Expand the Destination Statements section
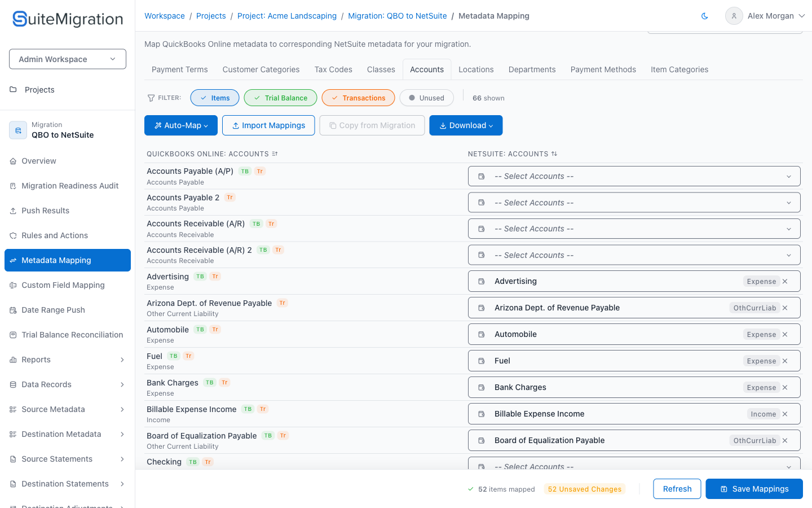Screen dimensions: 812x508 pos(122,484)
